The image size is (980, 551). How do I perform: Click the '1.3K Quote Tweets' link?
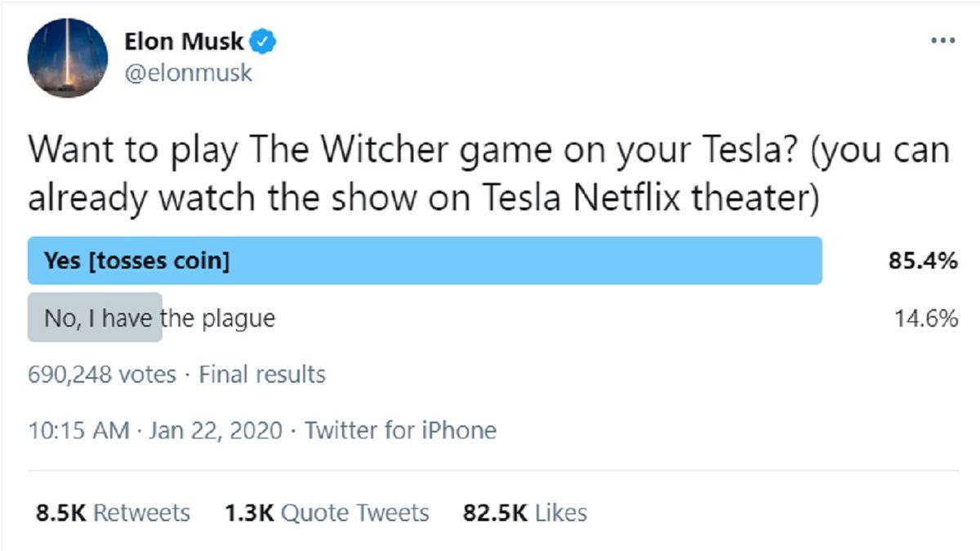click(x=325, y=513)
